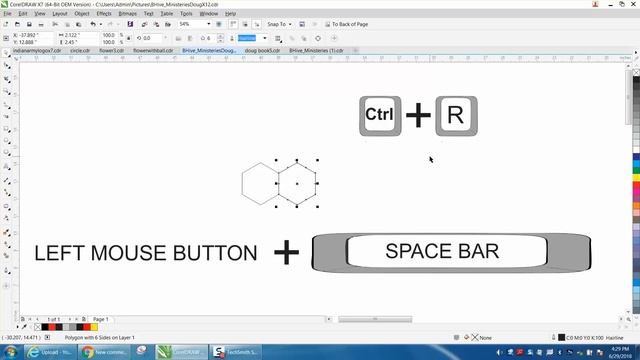Click the Wrap text icon on the property bar
The width and height of the screenshot is (640, 360).
click(x=278, y=38)
